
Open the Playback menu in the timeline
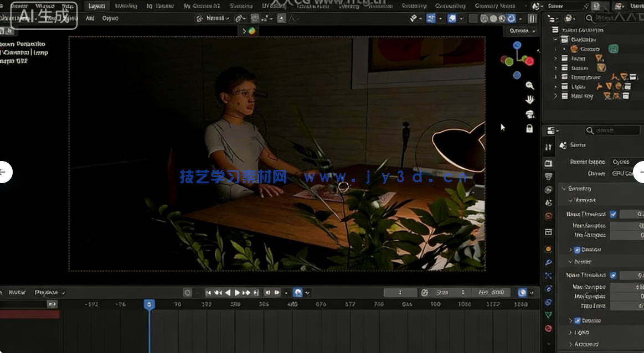click(47, 292)
